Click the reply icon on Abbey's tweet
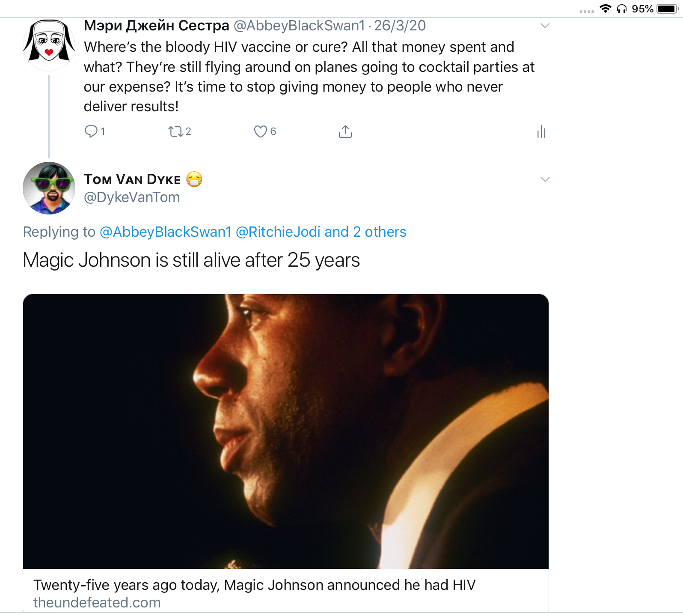 [91, 131]
